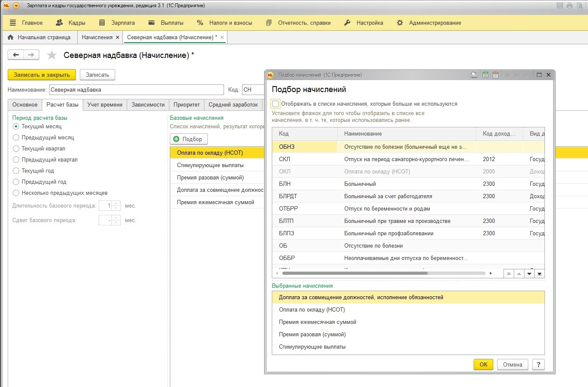This screenshot has width=588, height=387.
Task: Open the Выплаты section
Action: [x=166, y=23]
